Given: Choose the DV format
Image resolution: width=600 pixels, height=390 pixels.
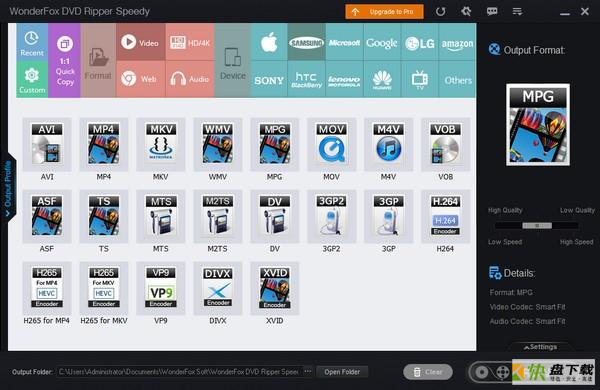Looking at the screenshot, I should click(275, 216).
